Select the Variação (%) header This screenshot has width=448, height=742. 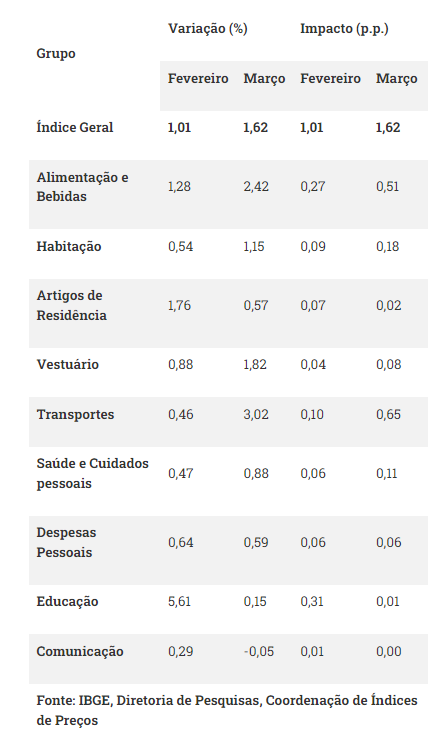pos(208,28)
